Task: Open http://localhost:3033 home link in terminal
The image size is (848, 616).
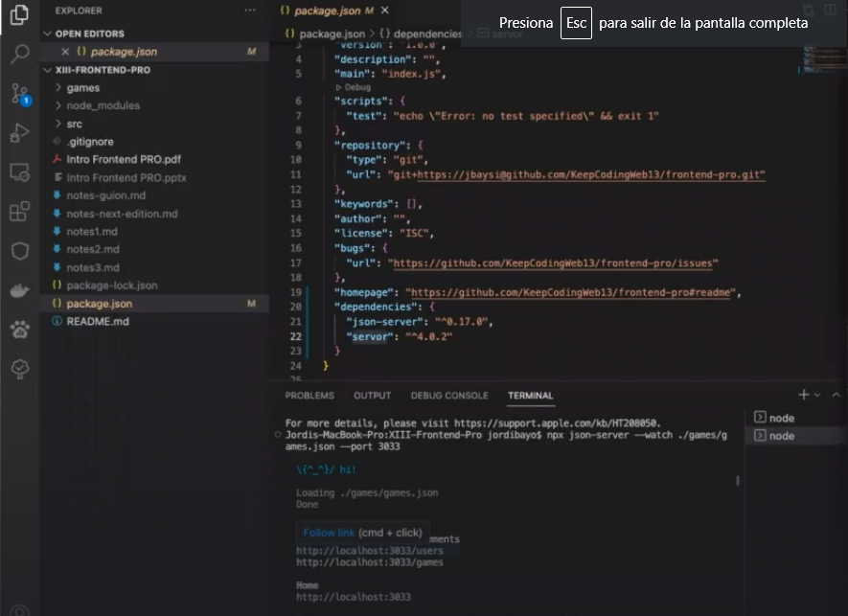Action: click(354, 597)
